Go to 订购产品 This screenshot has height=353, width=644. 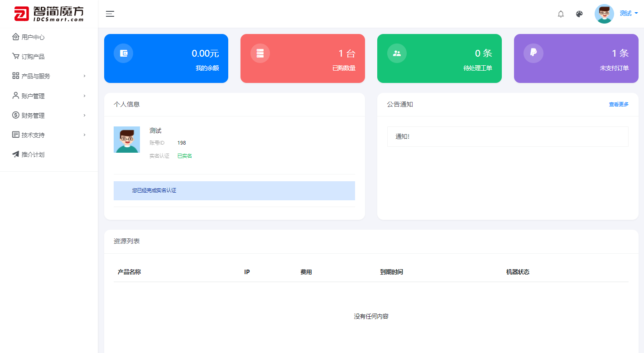(x=33, y=57)
